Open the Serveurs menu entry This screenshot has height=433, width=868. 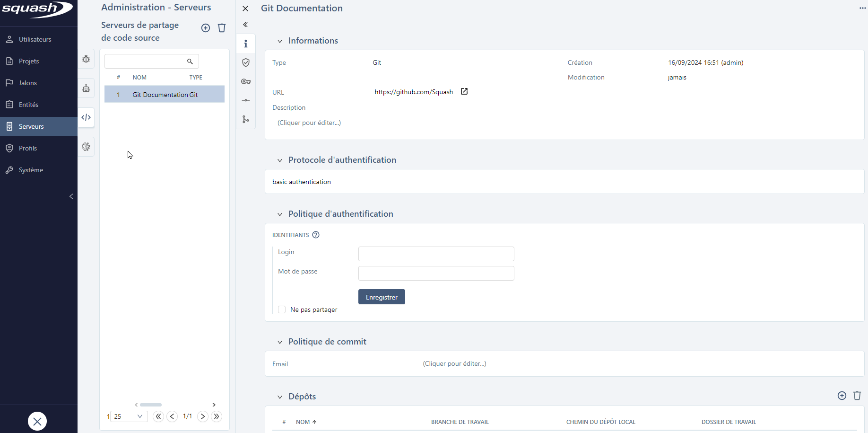(31, 126)
